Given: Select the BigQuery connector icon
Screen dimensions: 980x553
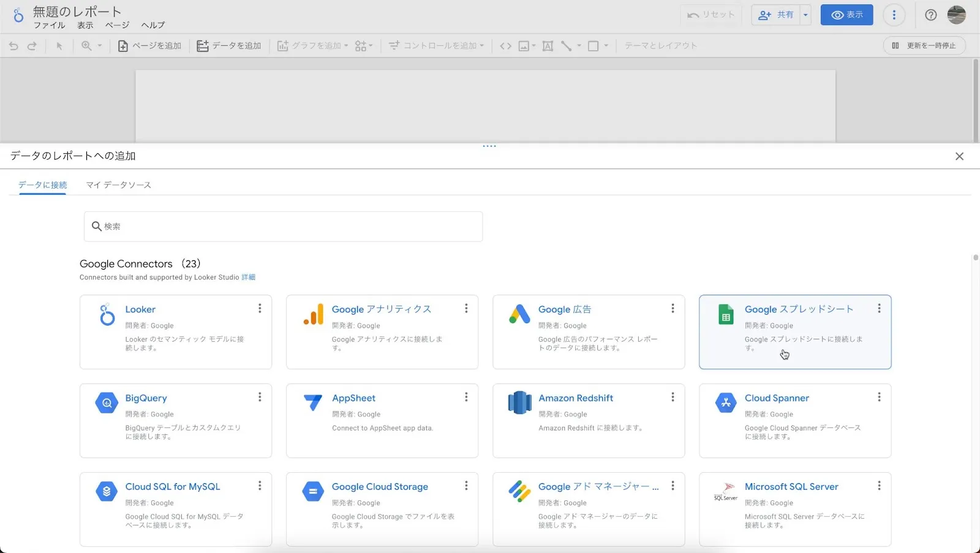Looking at the screenshot, I should pos(107,403).
